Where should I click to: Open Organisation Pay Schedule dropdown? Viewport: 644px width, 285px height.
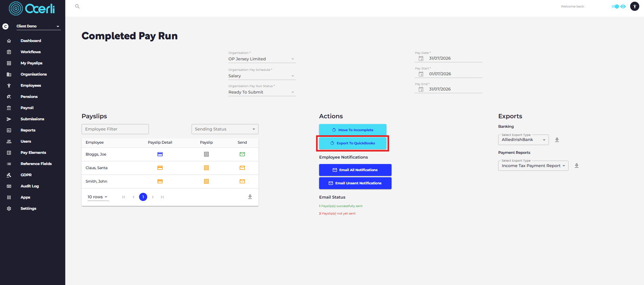pyautogui.click(x=262, y=76)
